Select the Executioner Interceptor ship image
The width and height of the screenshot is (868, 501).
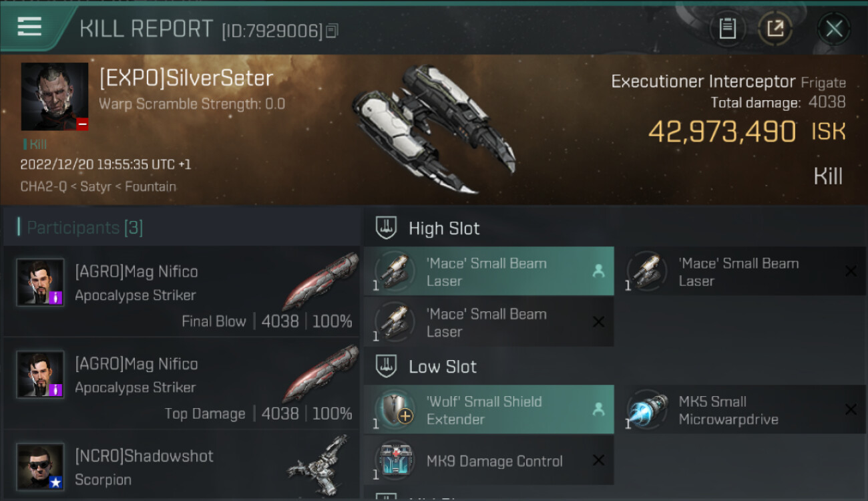[434, 128]
